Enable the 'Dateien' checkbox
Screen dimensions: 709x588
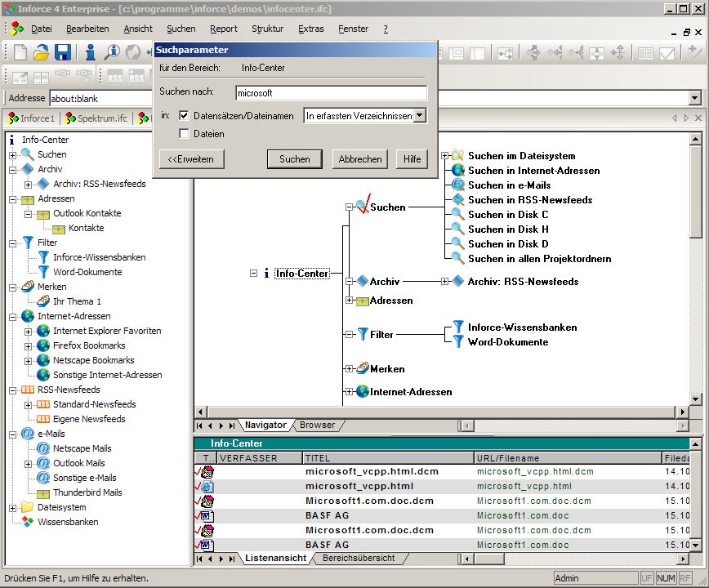pos(185,133)
